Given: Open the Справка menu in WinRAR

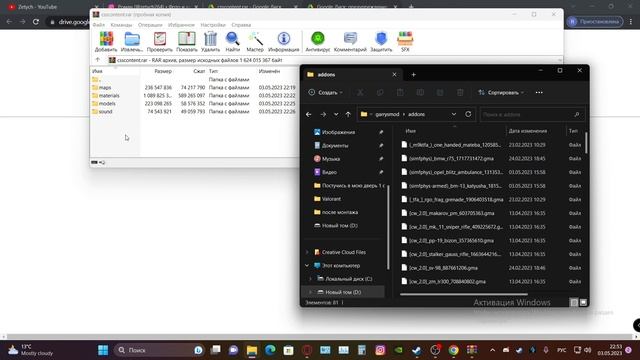Looking at the screenshot, I should pos(241,25).
